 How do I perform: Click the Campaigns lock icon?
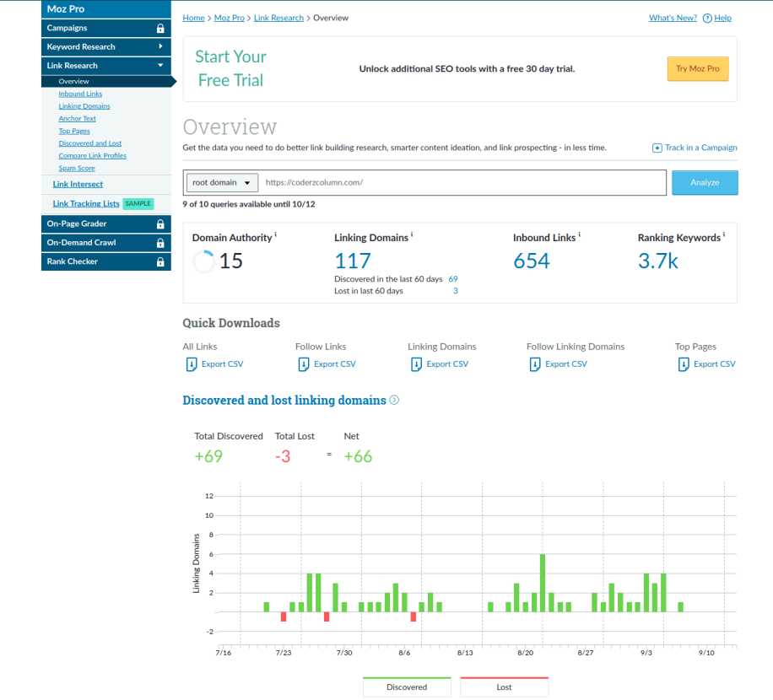[x=160, y=28]
